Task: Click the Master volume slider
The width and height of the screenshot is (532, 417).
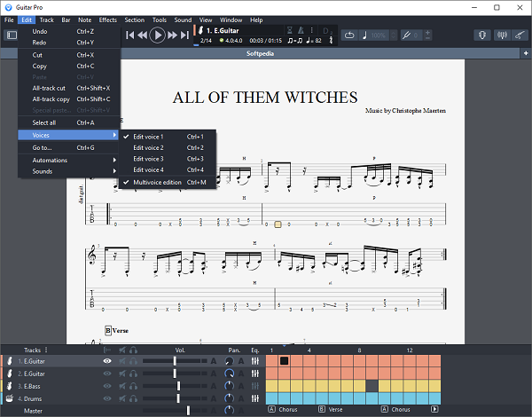Action: tap(188, 411)
